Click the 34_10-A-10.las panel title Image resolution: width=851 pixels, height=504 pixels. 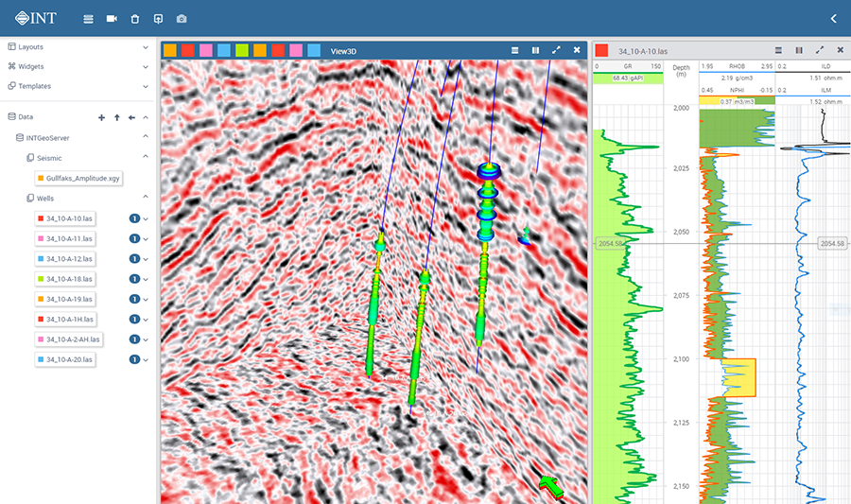click(643, 51)
